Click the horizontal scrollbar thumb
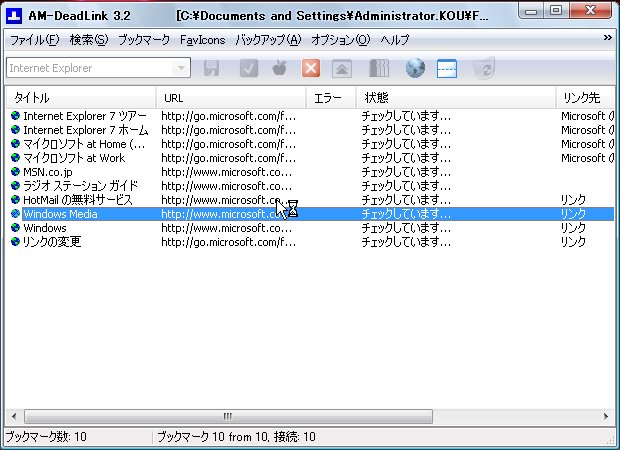The image size is (620, 450). pyautogui.click(x=228, y=416)
